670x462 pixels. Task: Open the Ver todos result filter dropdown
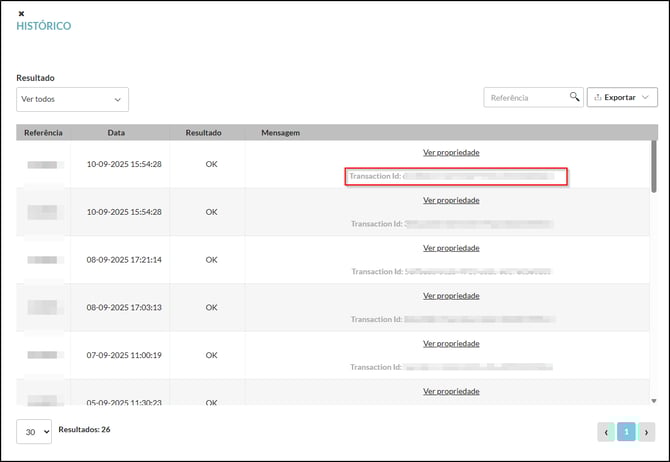click(x=73, y=99)
